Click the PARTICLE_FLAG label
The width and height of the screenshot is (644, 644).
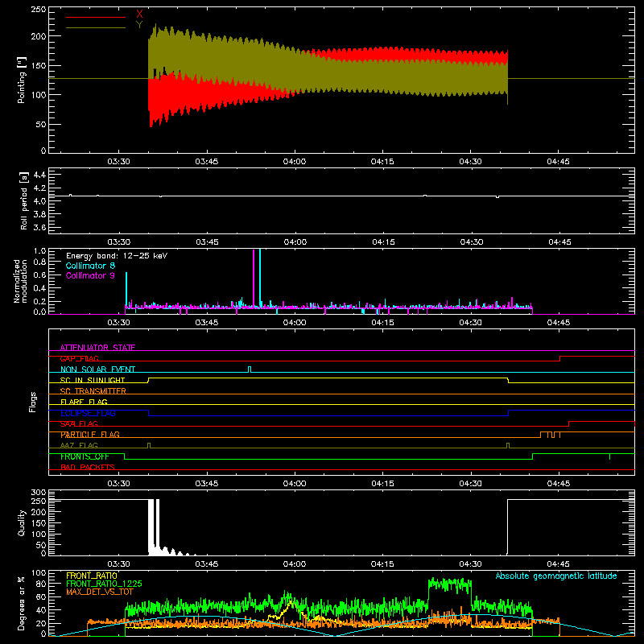pyautogui.click(x=90, y=434)
